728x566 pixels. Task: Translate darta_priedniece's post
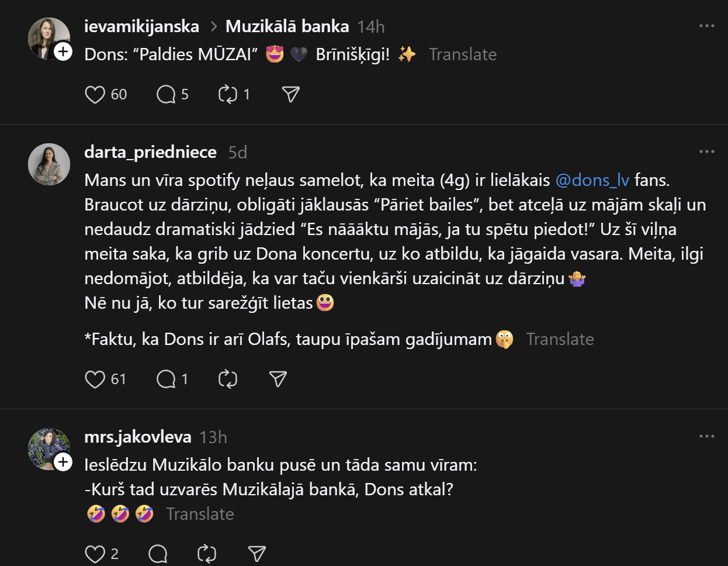point(560,339)
